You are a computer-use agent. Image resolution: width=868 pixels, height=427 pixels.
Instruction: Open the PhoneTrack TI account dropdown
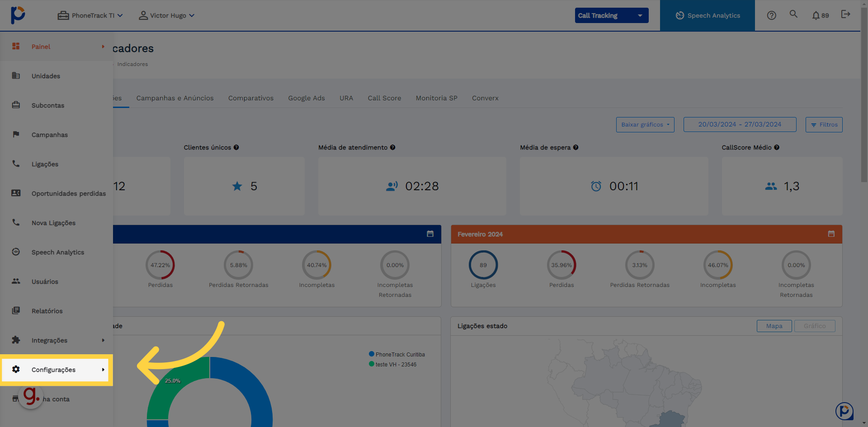coord(90,15)
